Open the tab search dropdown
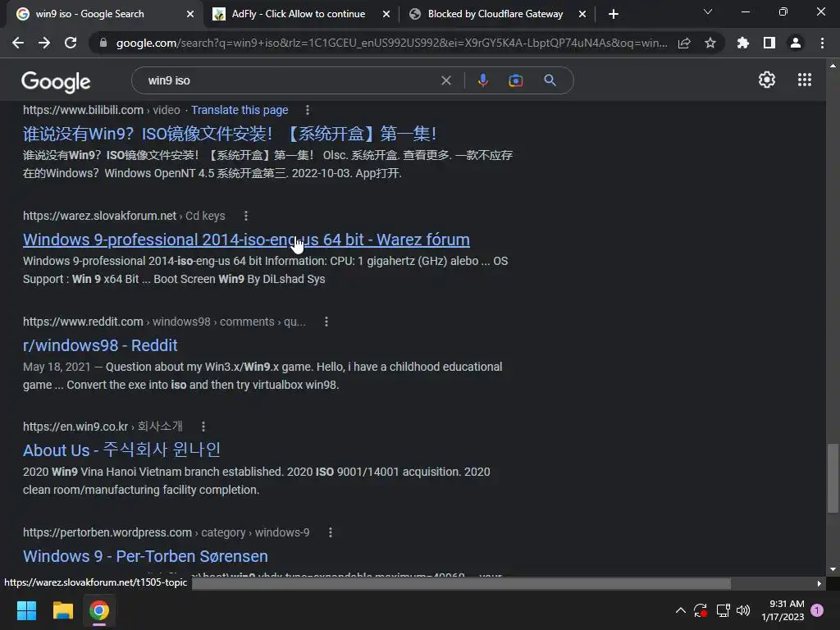Viewport: 840px width, 630px height. 708,11
